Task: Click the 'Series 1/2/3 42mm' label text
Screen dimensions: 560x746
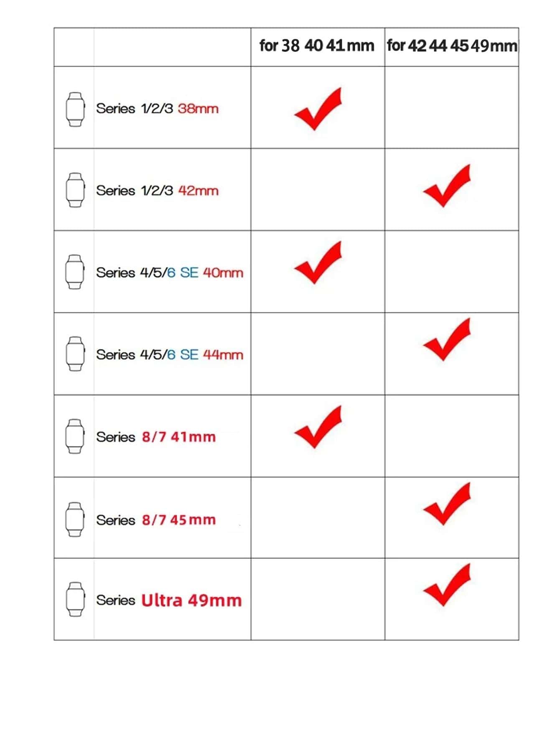Action: [x=158, y=191]
